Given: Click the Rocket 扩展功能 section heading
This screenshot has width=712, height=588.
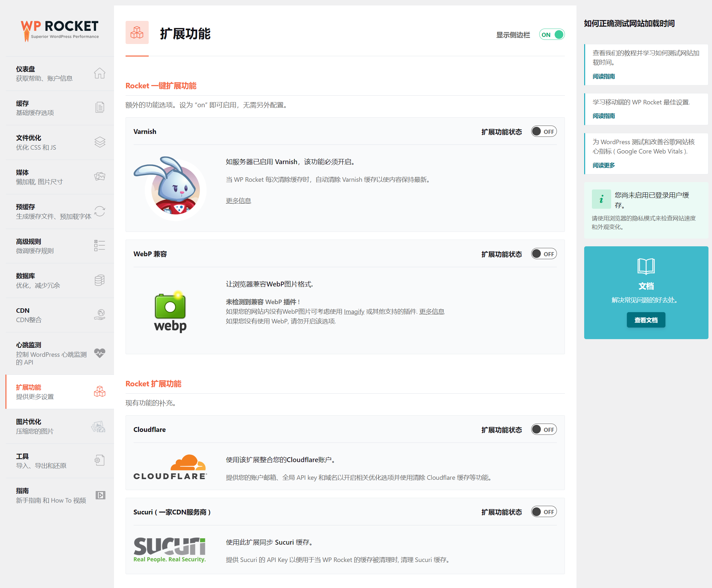Looking at the screenshot, I should [154, 384].
